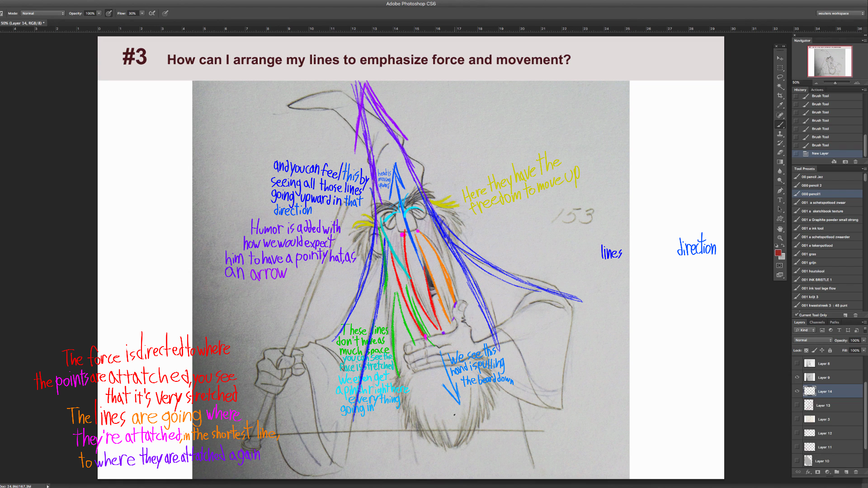Enable Quick Mask mode
Viewport: 868px width, 488px height.
[780, 266]
